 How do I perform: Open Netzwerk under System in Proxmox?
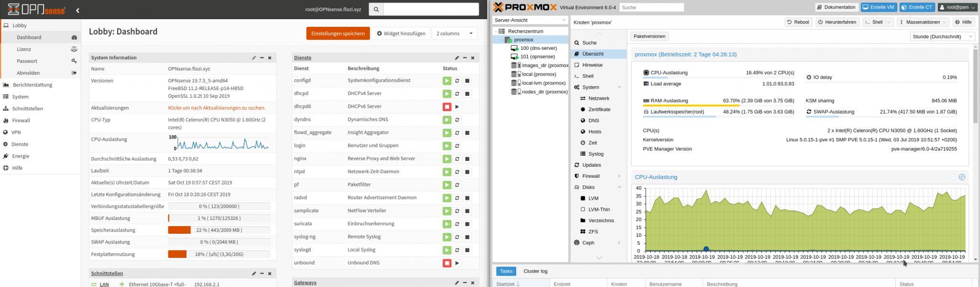tap(598, 98)
